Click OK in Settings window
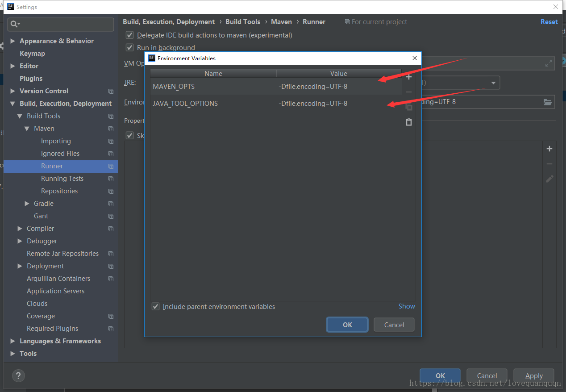566x392 pixels. (x=440, y=376)
